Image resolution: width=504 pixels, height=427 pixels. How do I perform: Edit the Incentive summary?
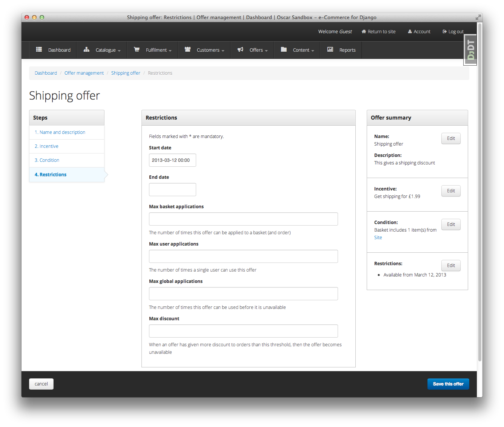tap(451, 191)
